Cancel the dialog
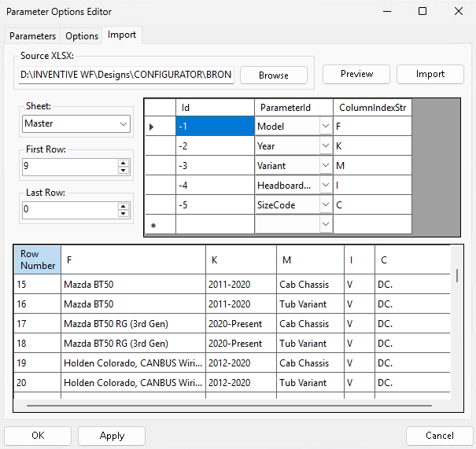 click(x=440, y=436)
